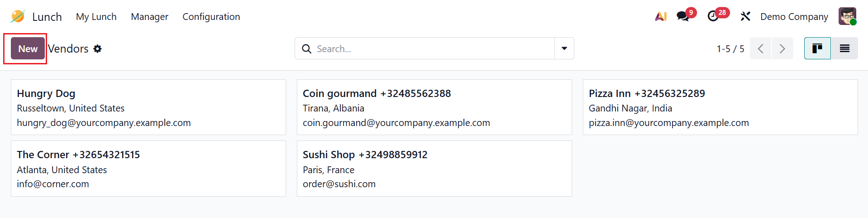Image resolution: width=868 pixels, height=218 pixels.
Task: Open the user avatar menu
Action: coord(847,16)
